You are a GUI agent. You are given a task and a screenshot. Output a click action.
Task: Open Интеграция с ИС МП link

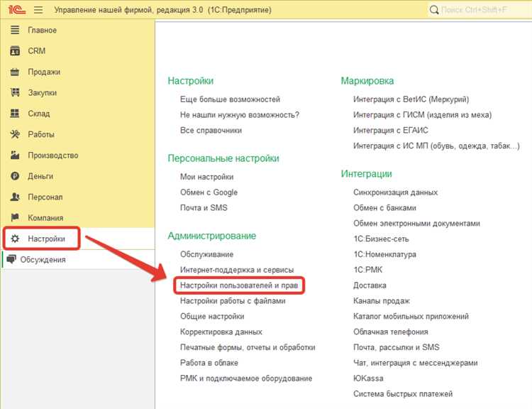[x=436, y=146]
